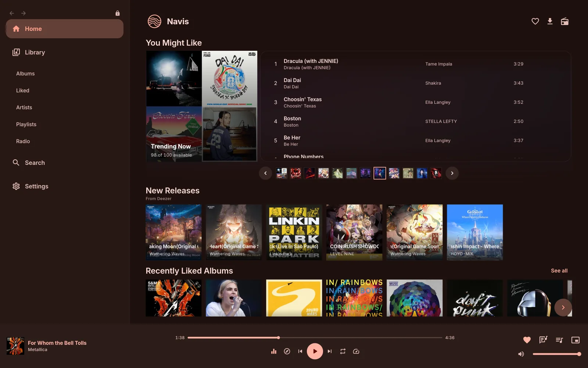Open Settings in the sidebar
Image resolution: width=588 pixels, height=368 pixels.
pyautogui.click(x=65, y=186)
